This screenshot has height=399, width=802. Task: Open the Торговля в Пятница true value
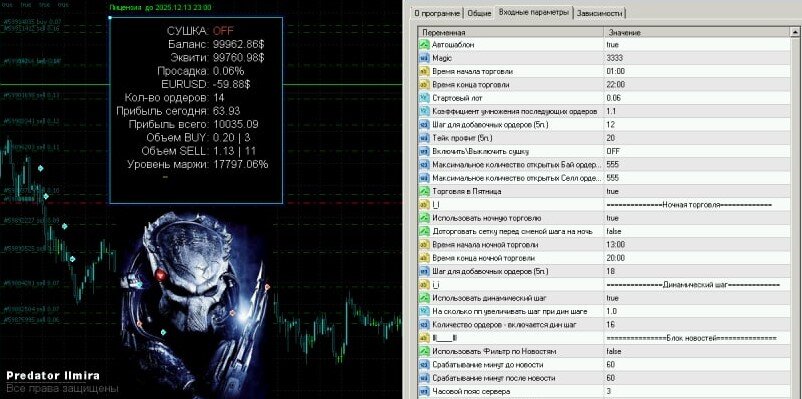[697, 191]
